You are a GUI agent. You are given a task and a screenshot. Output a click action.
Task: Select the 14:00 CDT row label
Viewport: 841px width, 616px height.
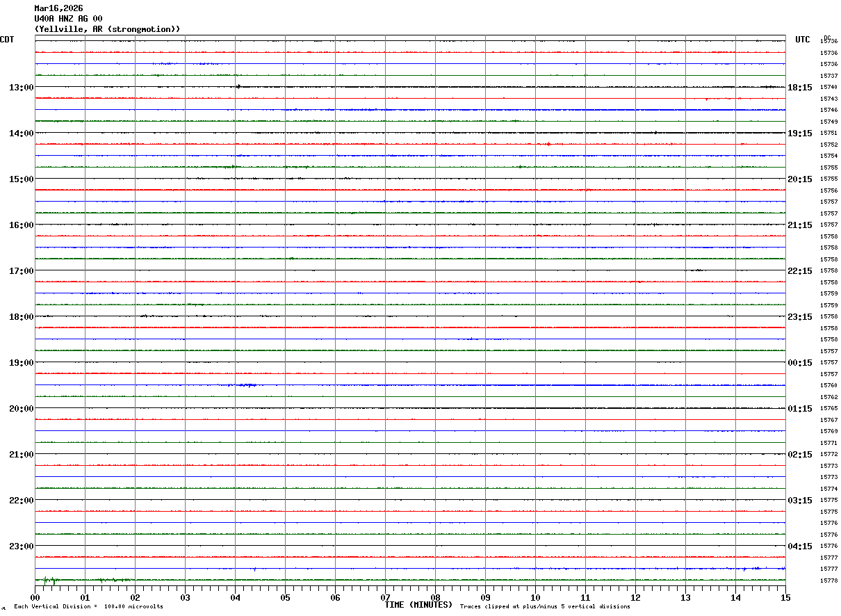(x=21, y=133)
